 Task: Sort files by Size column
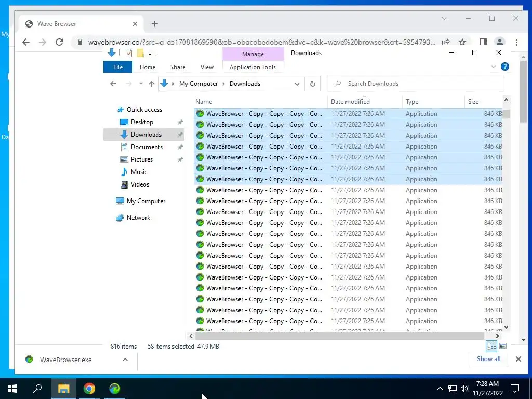coord(483,101)
